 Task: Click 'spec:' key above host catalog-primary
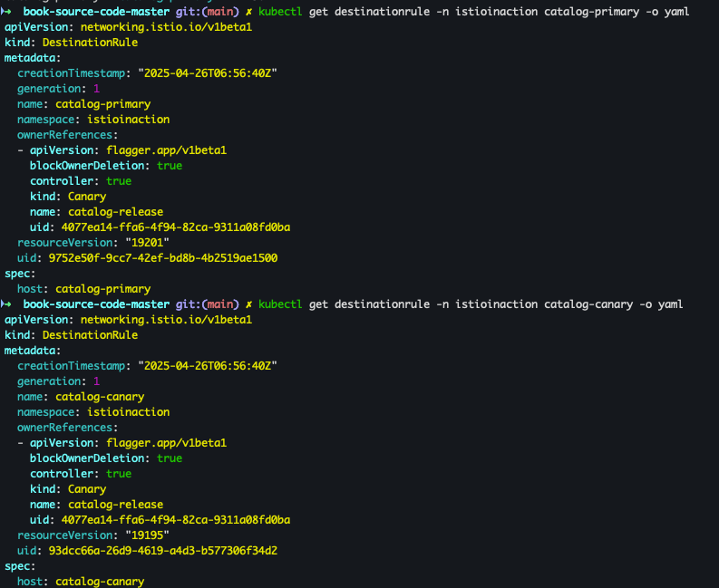20,274
